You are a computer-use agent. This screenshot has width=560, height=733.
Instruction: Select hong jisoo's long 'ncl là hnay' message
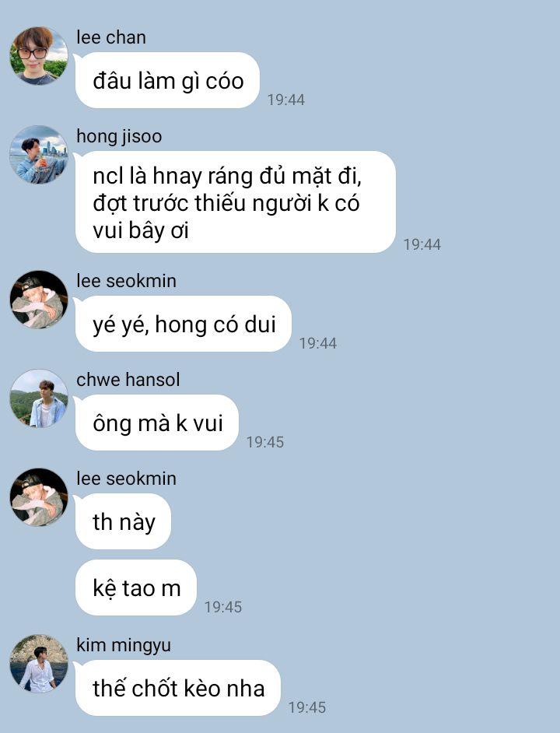click(x=236, y=202)
